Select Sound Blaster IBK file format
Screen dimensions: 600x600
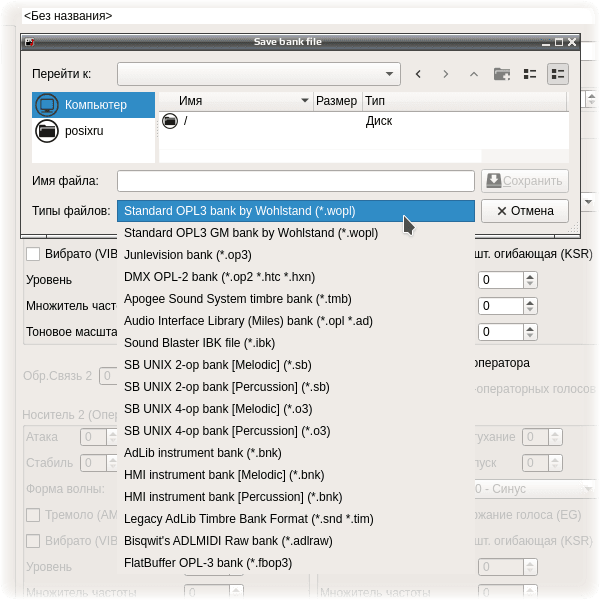click(x=296, y=343)
